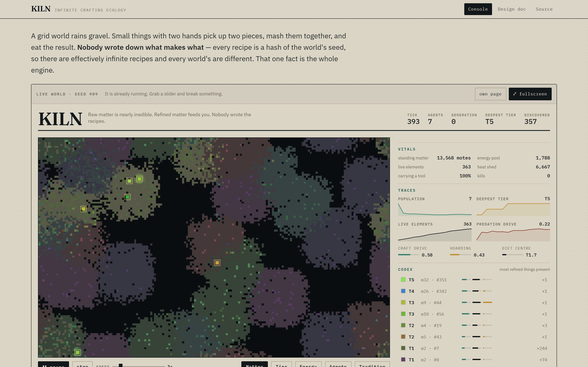This screenshot has width=588, height=367.
Task: Open the Source link
Action: pos(544,9)
